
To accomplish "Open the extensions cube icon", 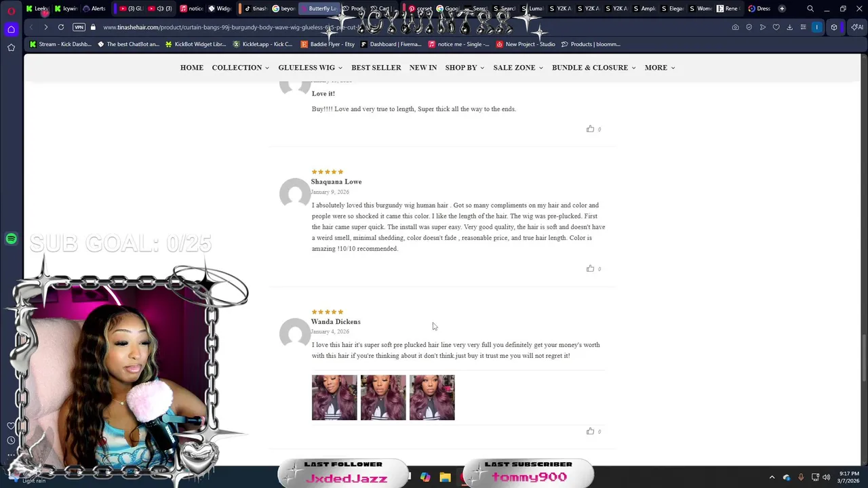I will 834,27.
